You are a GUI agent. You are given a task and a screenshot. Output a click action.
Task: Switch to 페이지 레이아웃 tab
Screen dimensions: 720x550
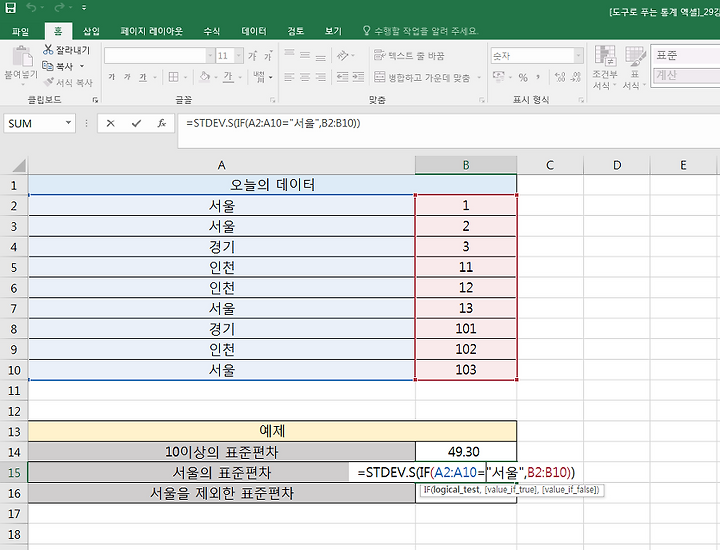coord(152,31)
